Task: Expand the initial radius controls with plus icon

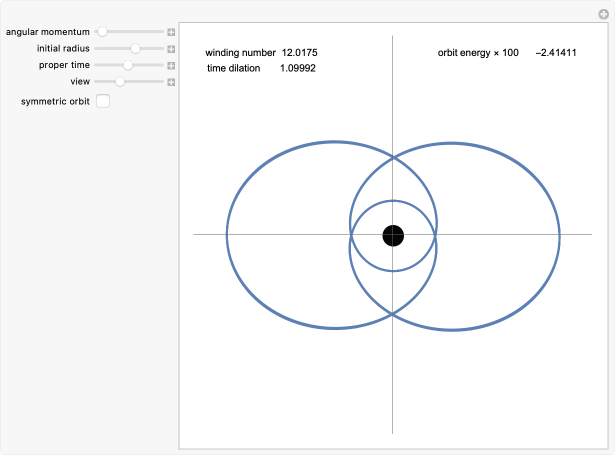Action: 171,48
